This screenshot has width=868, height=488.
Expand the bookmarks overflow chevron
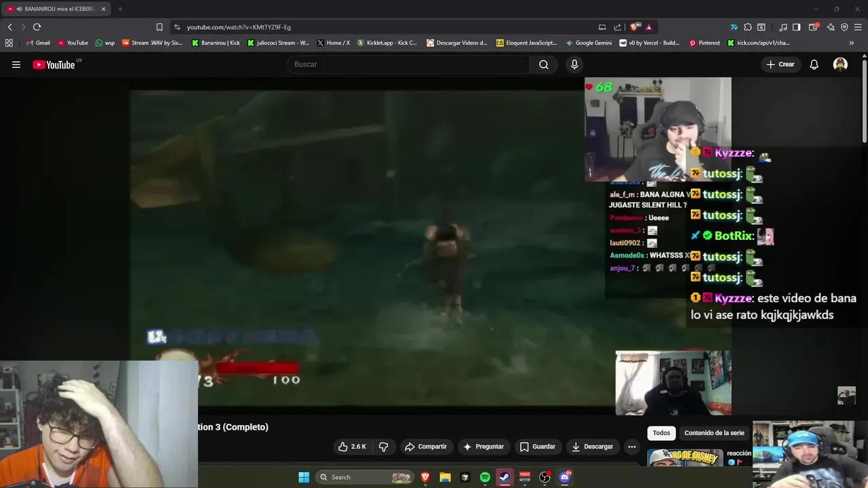coord(852,43)
